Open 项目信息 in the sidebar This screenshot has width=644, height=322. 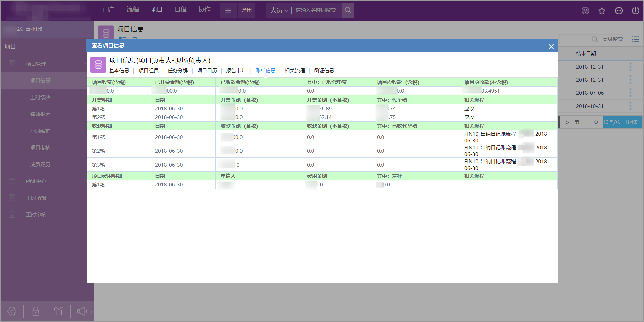point(40,80)
